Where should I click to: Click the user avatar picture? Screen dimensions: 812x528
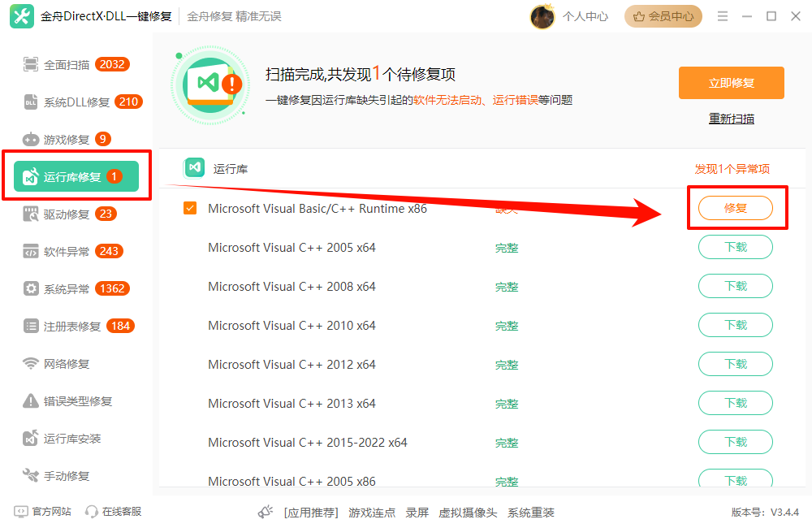[x=542, y=16]
